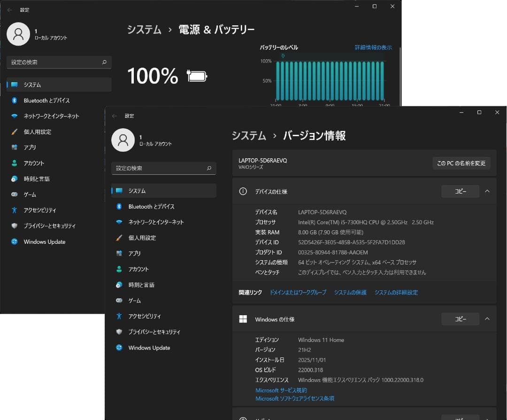Collapse the デバイスの仕様 section chevron
This screenshot has width=507, height=420.
(x=487, y=191)
